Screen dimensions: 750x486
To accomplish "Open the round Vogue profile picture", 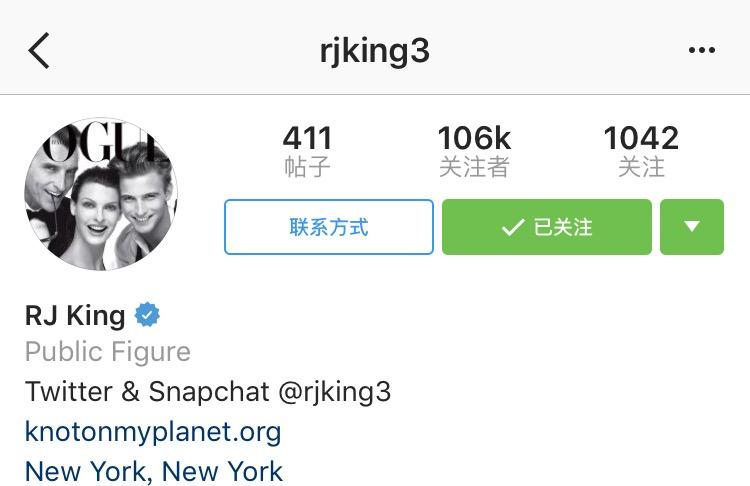I will 101,194.
